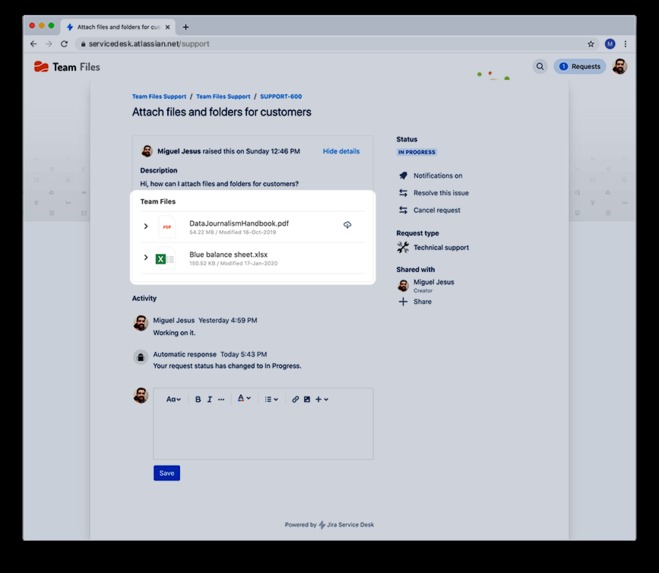
Task: Expand the Blue balance sheet.xlsx row chevron
Action: click(146, 257)
